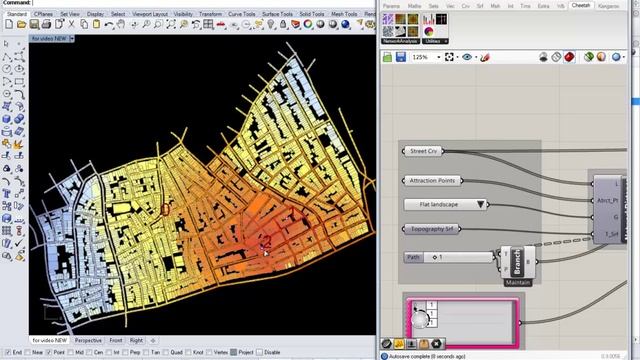This screenshot has width=640, height=360.
Task: Click the add viewport tab plus button
Action: pyautogui.click(x=153, y=340)
